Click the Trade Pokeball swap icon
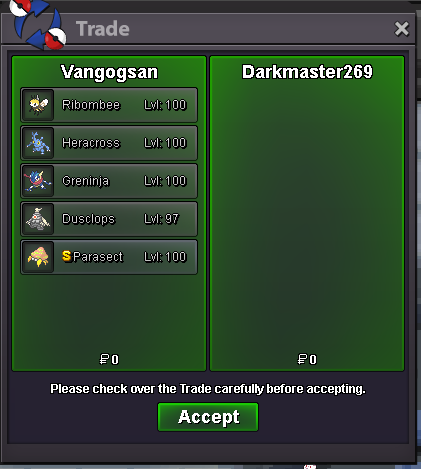 pos(37,24)
